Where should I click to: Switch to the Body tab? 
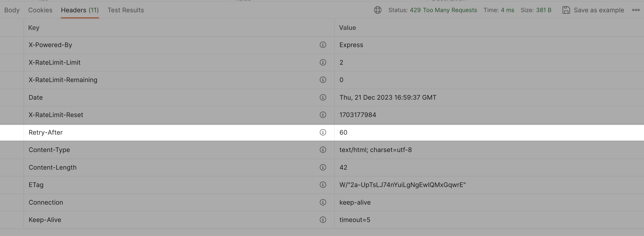11,10
